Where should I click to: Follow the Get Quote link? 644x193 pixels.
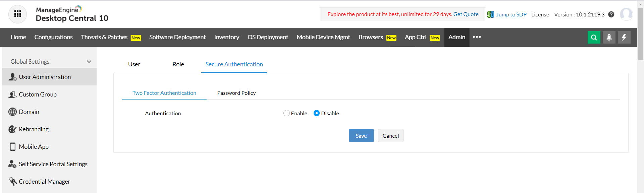pyautogui.click(x=466, y=14)
